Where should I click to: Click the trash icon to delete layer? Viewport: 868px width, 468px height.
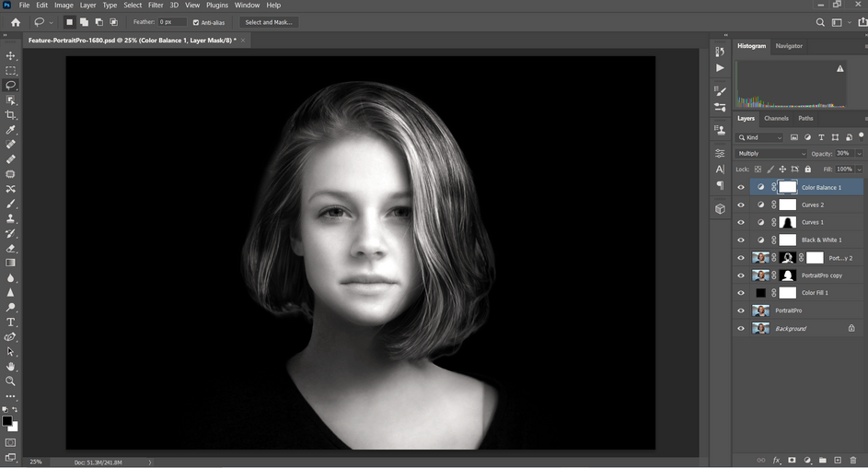pos(853,460)
